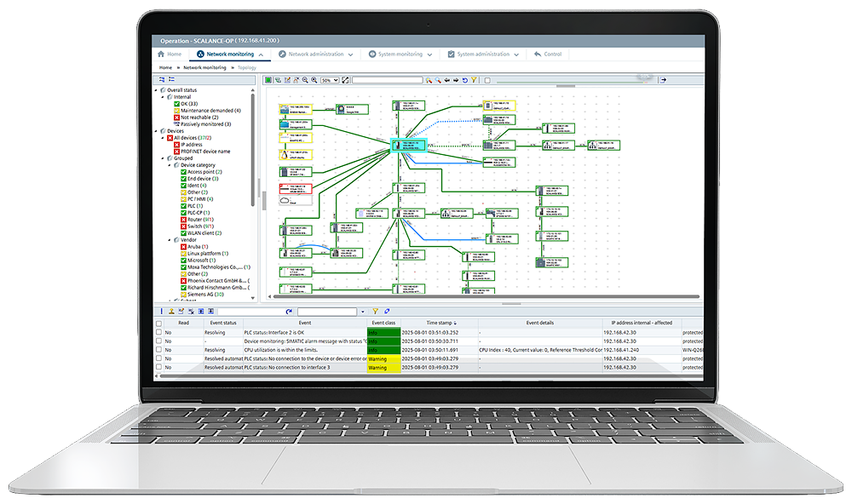This screenshot has width=852, height=504.
Task: Collapse the Internal tree node
Action: [163, 97]
